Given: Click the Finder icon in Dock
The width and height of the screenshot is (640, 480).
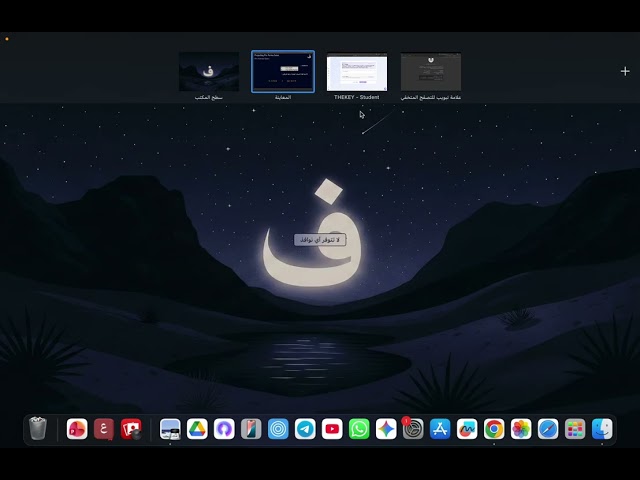Looking at the screenshot, I should (x=602, y=429).
